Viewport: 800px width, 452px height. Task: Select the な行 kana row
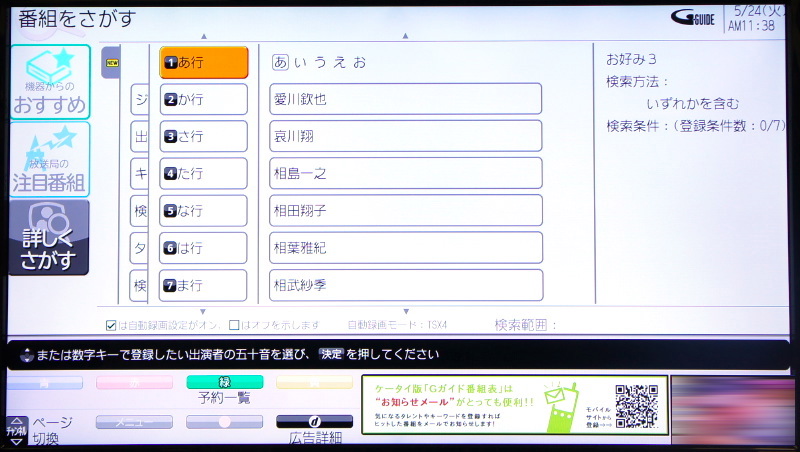[x=204, y=211]
